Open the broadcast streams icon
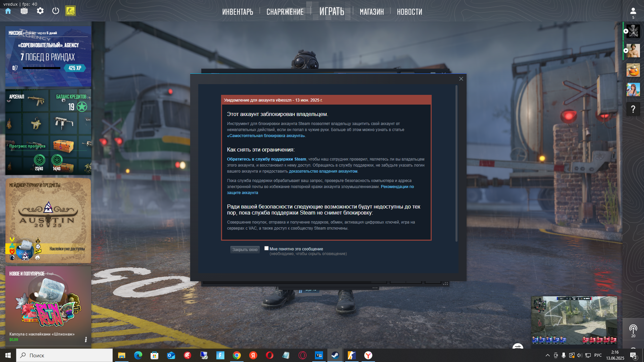The height and width of the screenshot is (362, 644). (x=633, y=328)
